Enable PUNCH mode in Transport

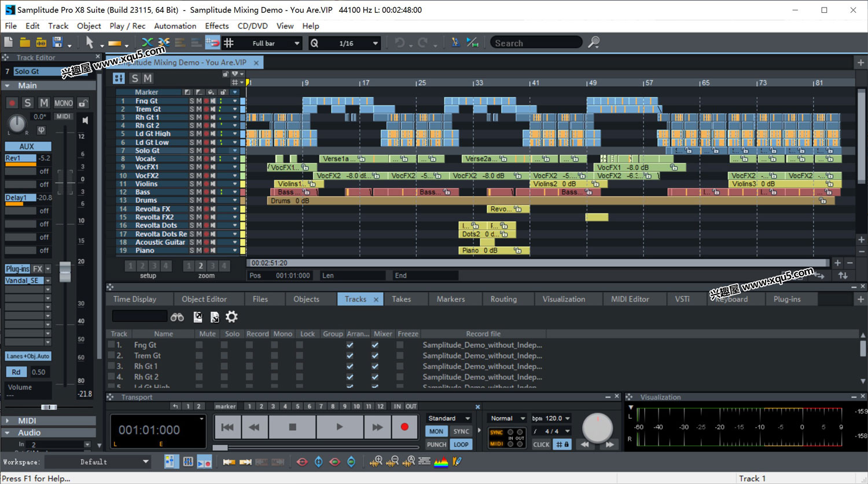(436, 445)
